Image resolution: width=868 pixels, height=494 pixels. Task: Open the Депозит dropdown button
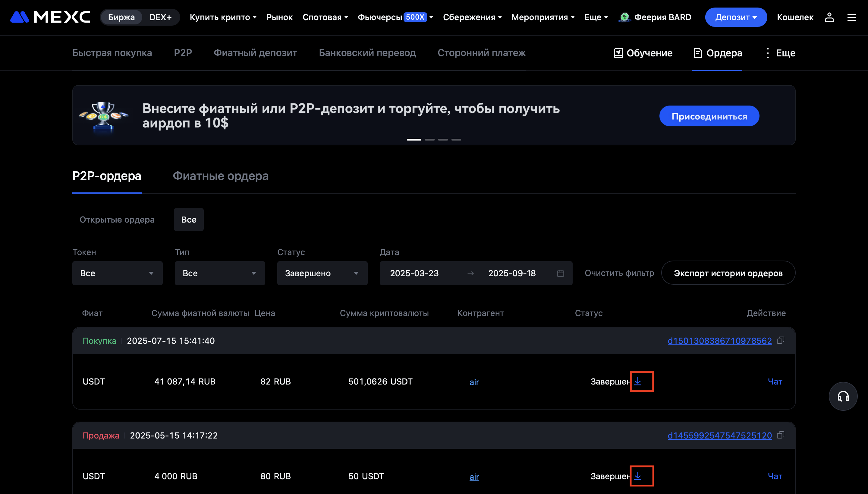736,17
